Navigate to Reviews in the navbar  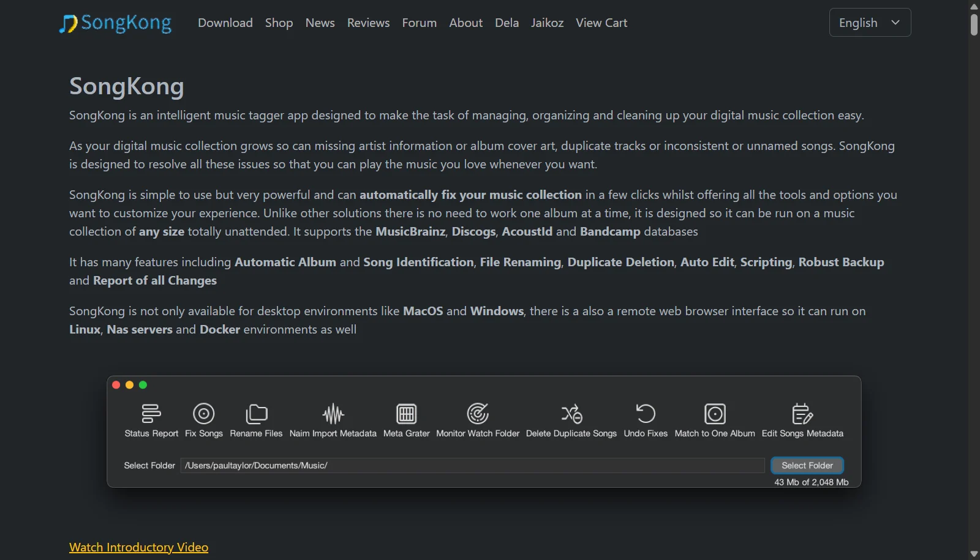tap(368, 23)
